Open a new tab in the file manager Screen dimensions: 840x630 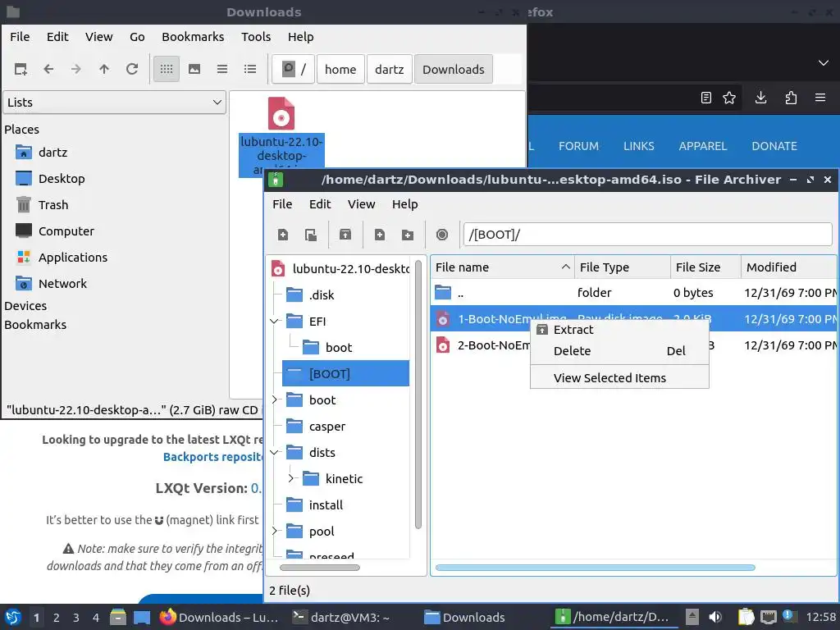pos(21,69)
